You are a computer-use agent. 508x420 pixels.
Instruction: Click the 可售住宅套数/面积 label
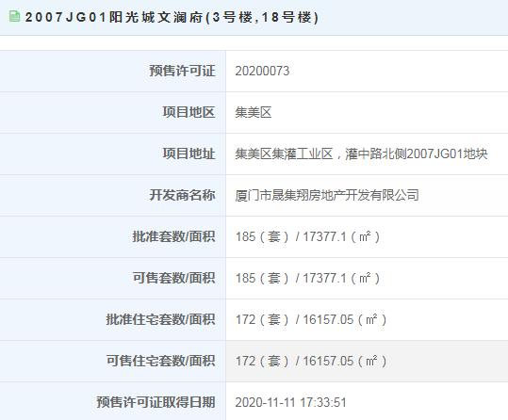[160, 361]
